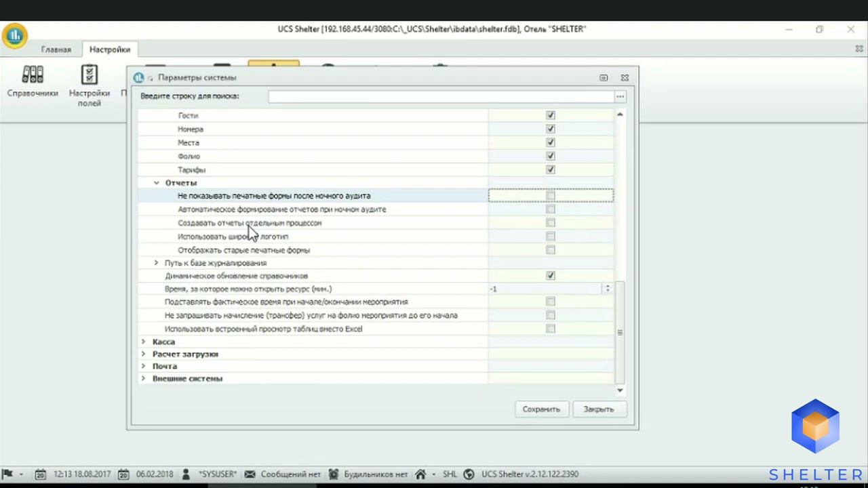868x488 pixels.
Task: Select the Расчет загрузки section label
Action: click(185, 354)
